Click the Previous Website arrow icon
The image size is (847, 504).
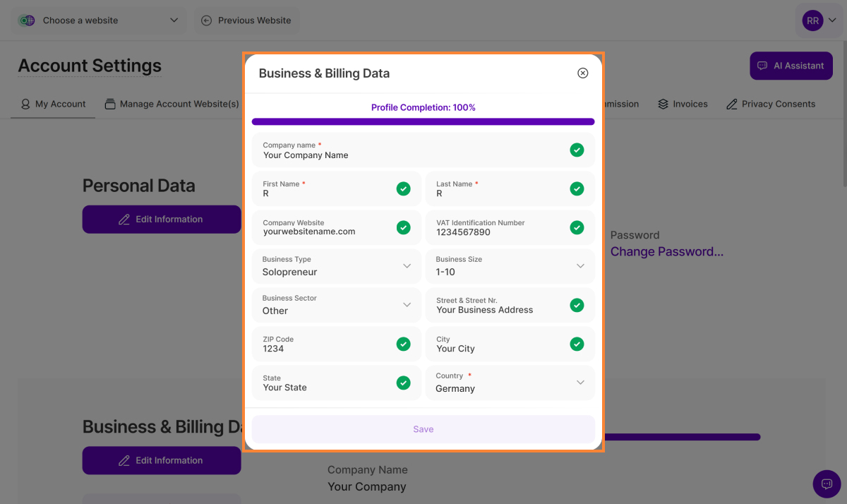206,20
